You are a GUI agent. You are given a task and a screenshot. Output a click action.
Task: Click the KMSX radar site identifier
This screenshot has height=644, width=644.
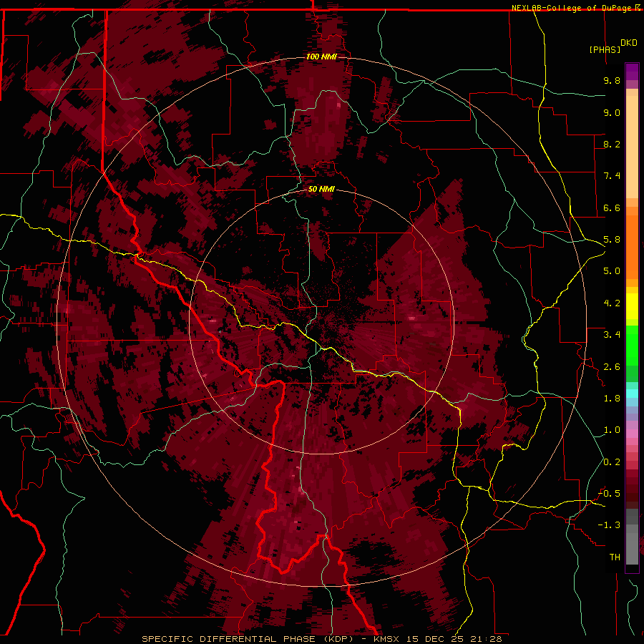point(388,639)
